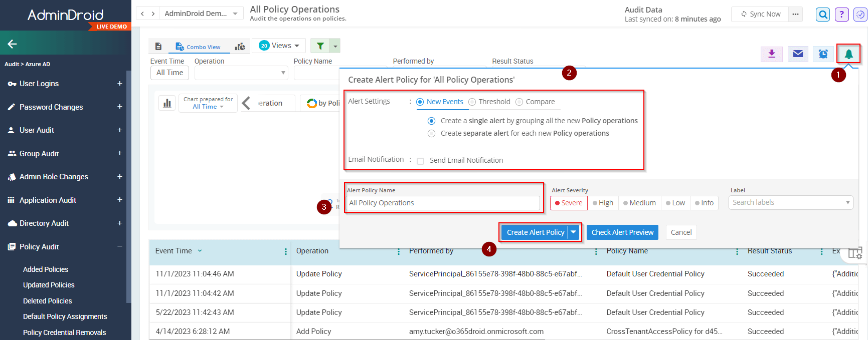Viewport: 868px width, 340px height.
Task: Select the Compare radio option
Action: [x=519, y=102]
